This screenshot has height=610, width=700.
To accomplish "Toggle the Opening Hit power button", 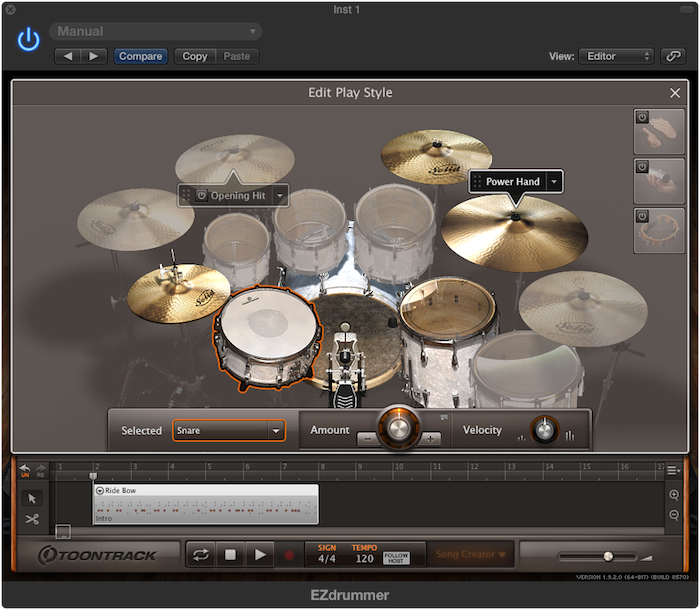I will [201, 196].
